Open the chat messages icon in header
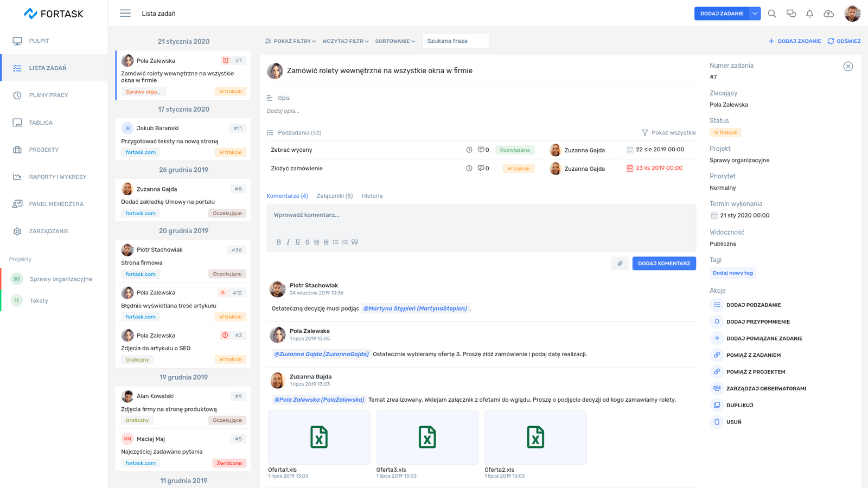Viewport: 868px width, 488px height. (791, 14)
